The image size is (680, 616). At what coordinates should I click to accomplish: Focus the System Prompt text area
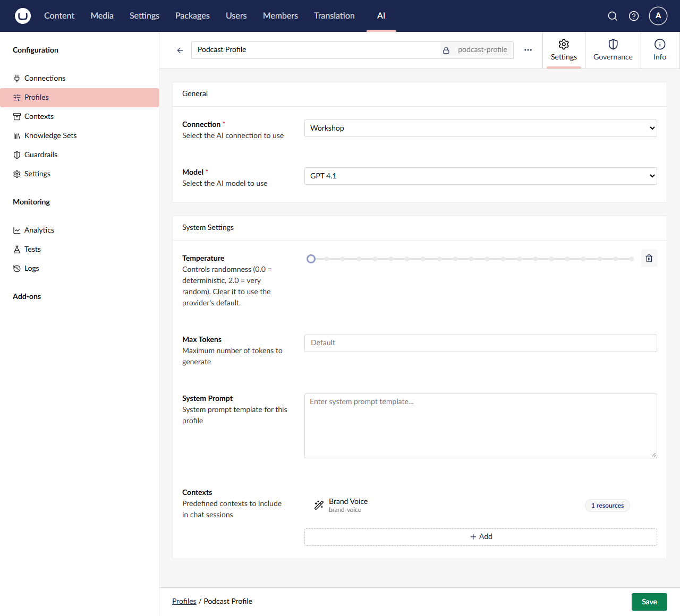point(481,426)
